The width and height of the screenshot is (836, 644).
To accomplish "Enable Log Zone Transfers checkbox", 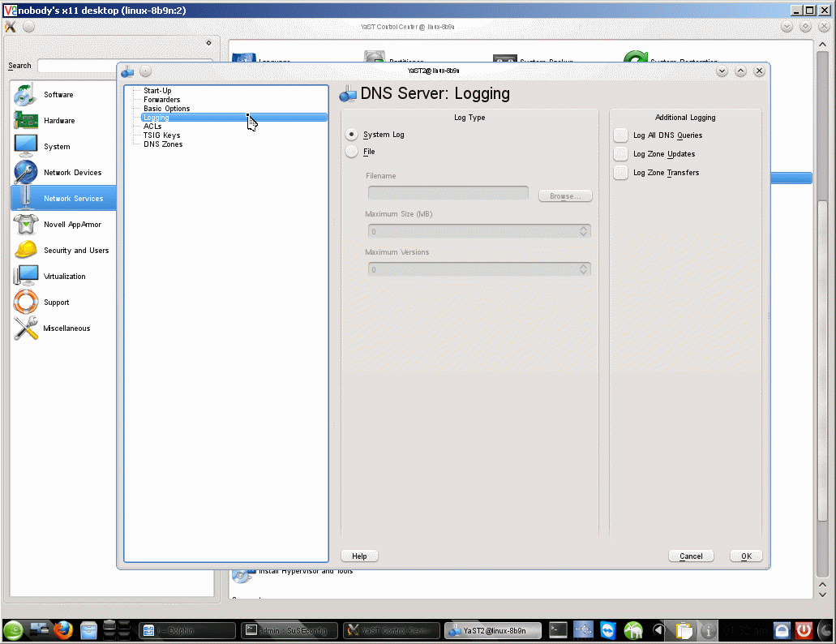I will (620, 173).
